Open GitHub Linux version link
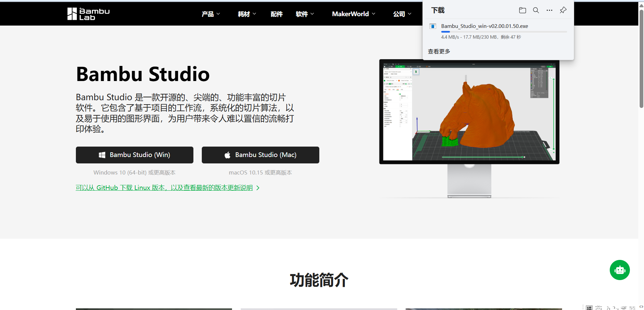The height and width of the screenshot is (310, 644). click(x=164, y=188)
